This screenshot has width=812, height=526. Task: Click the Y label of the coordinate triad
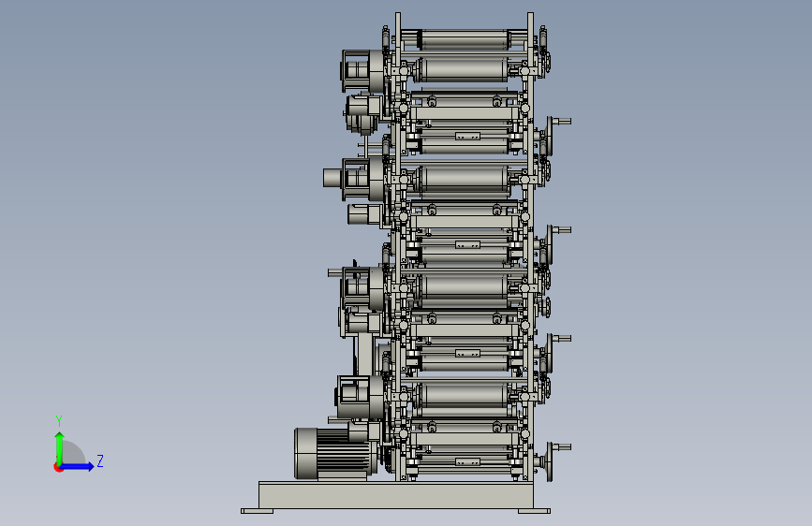tap(59, 420)
